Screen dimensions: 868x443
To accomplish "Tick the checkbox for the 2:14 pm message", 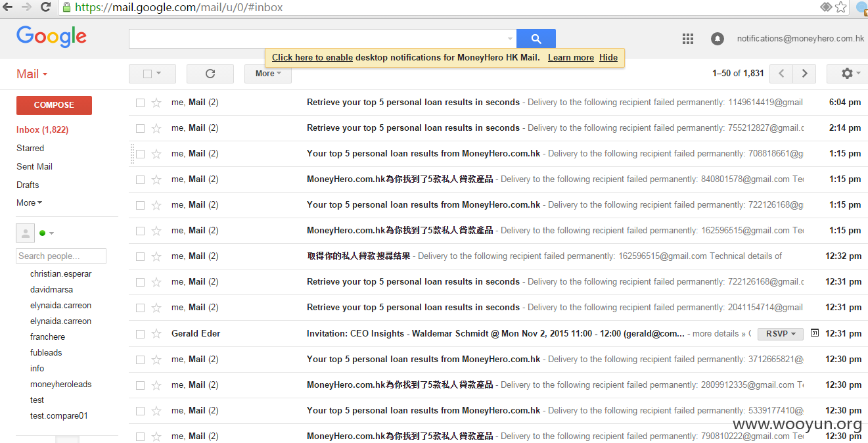I will (140, 128).
